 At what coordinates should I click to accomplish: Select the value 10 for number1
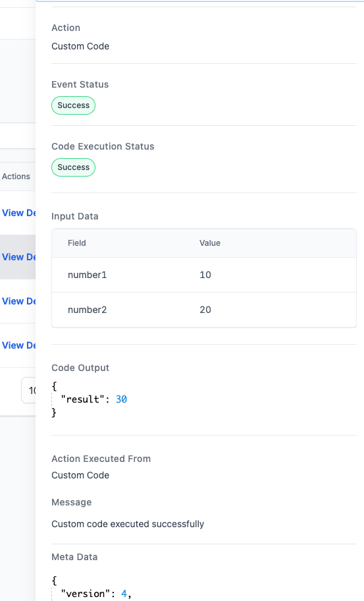point(205,275)
